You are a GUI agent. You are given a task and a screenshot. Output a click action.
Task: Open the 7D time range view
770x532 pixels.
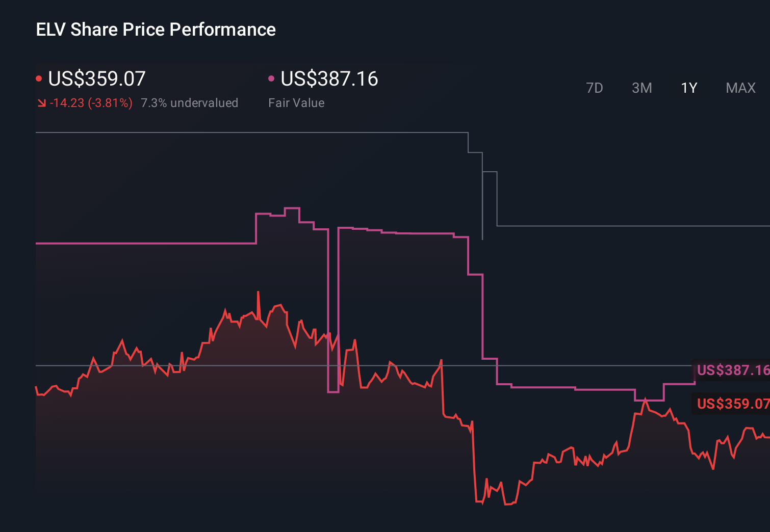(x=595, y=88)
